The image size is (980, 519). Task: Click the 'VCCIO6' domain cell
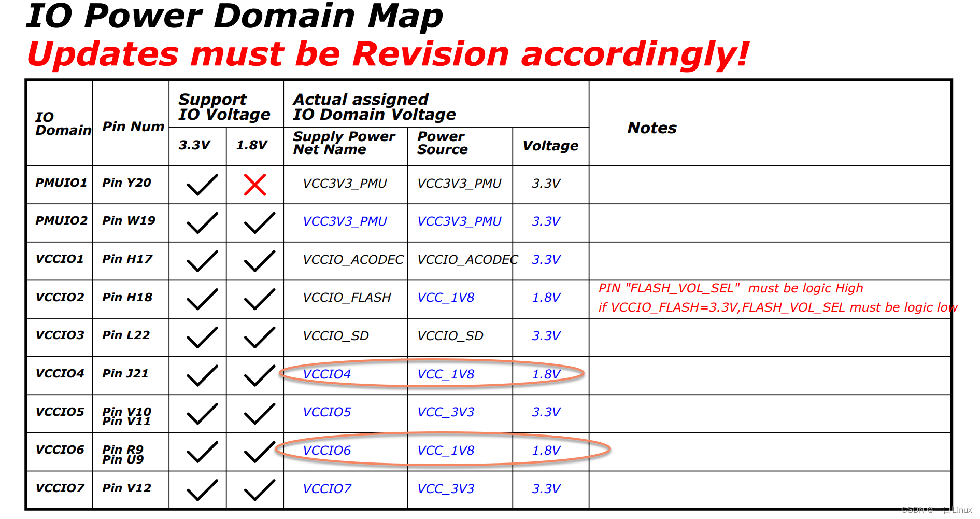60,450
